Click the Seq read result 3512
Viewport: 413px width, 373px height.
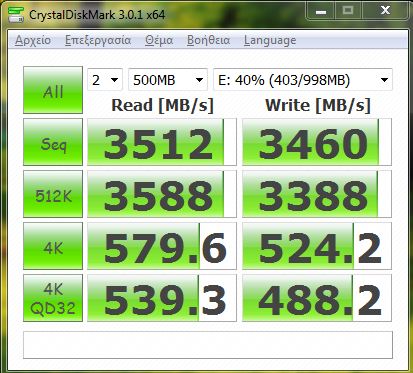point(162,142)
